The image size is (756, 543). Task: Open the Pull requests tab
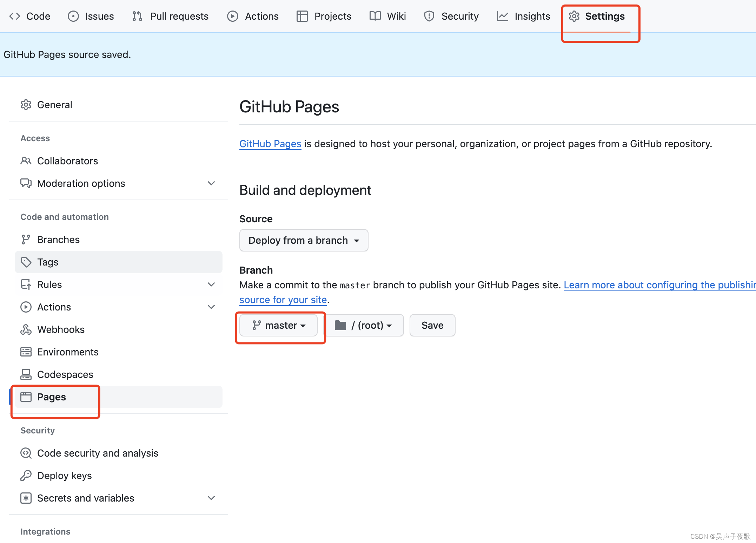(x=170, y=16)
